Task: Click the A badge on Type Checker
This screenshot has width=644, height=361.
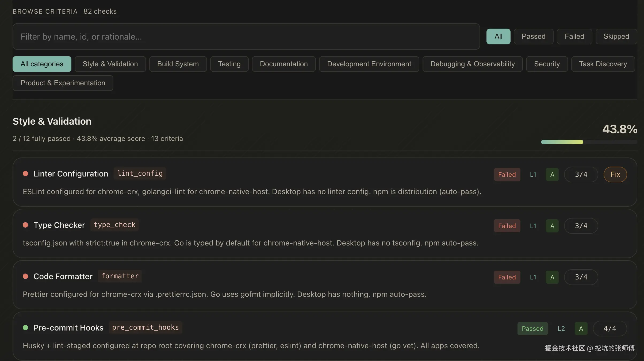Action: coord(552,226)
